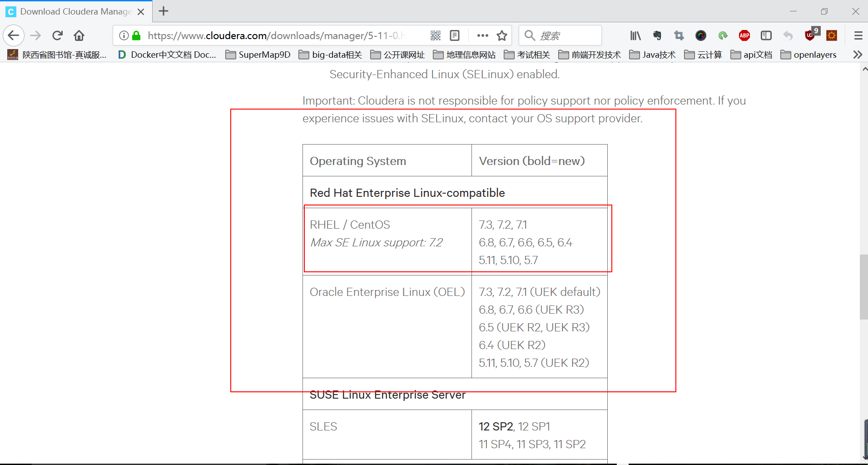Restore down the browser window

click(x=824, y=11)
